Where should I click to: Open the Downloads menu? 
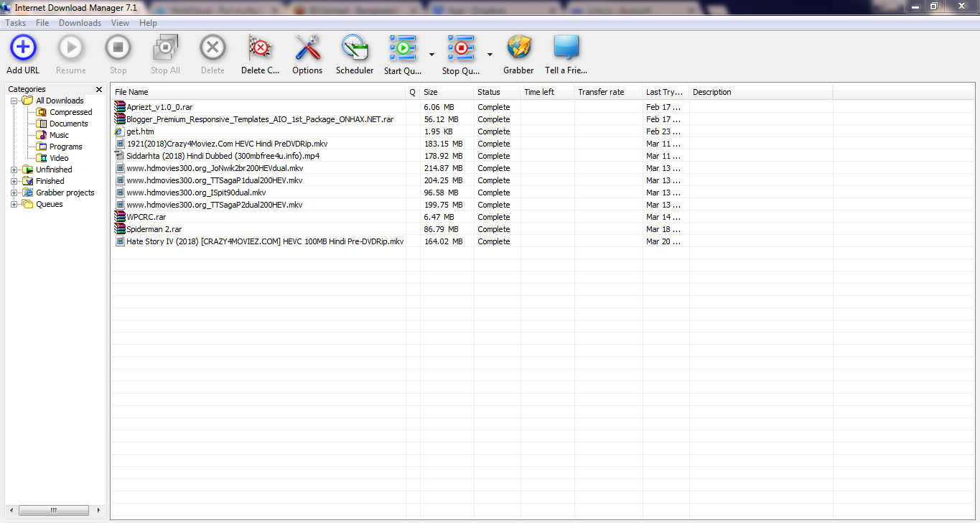tap(80, 23)
